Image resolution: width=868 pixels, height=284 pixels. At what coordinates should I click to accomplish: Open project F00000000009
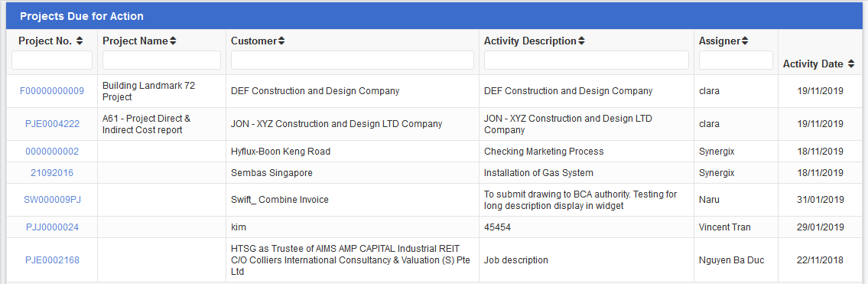(52, 91)
